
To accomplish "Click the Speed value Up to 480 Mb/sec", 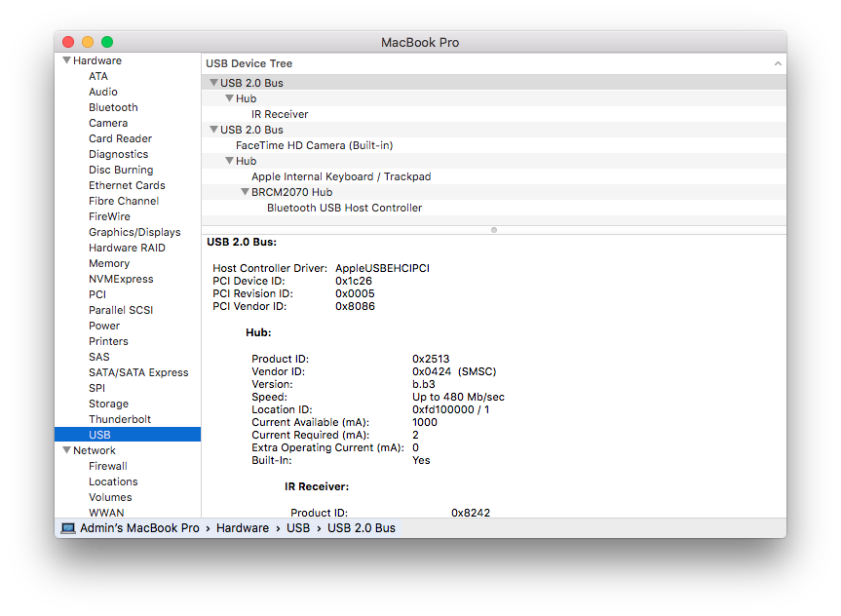I will click(x=458, y=397).
